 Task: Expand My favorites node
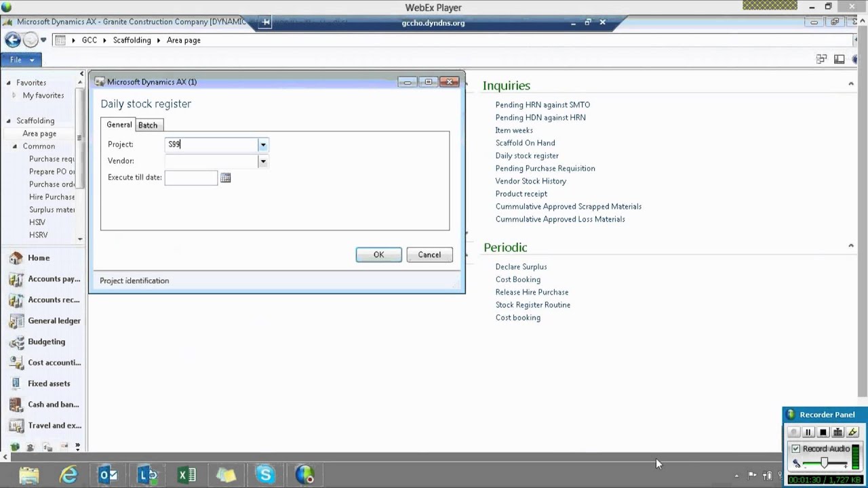[14, 96]
